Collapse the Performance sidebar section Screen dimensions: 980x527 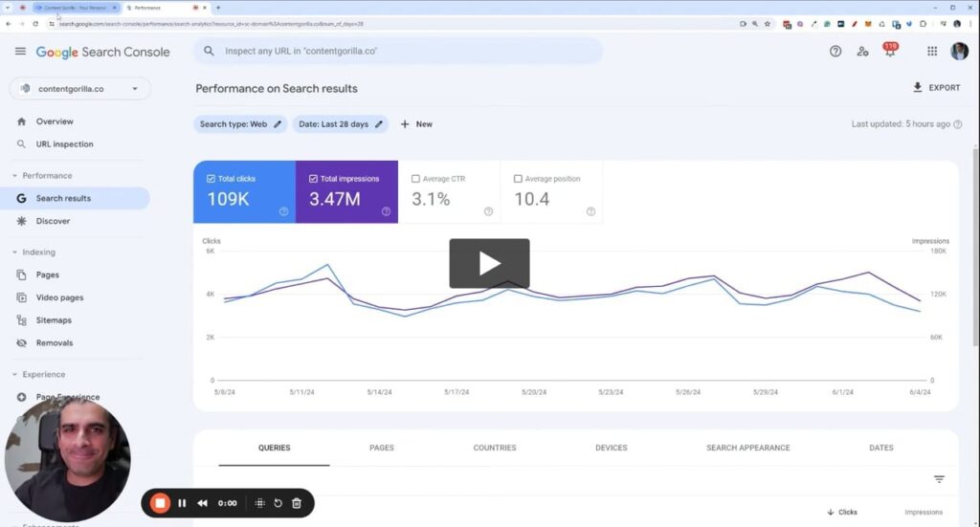pyautogui.click(x=15, y=176)
